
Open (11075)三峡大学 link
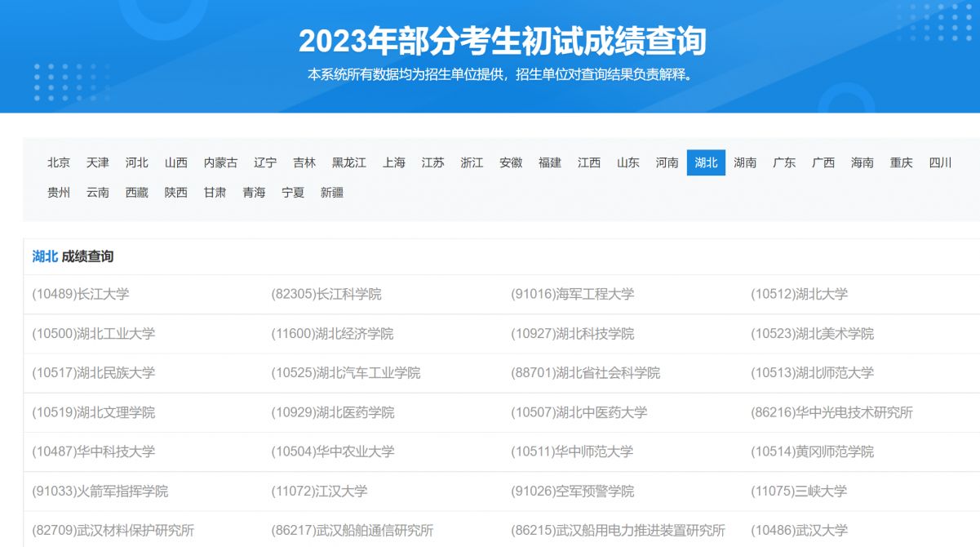click(x=800, y=491)
